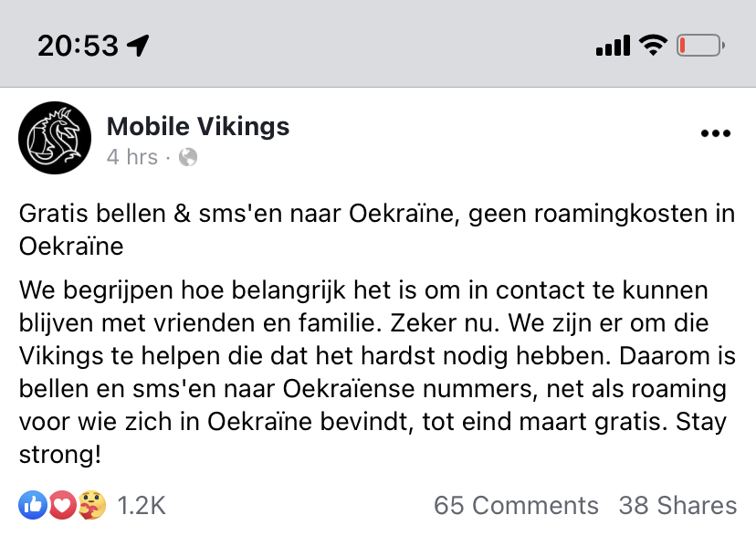Click the globe public audience icon
The image size is (756, 536).
(x=188, y=158)
